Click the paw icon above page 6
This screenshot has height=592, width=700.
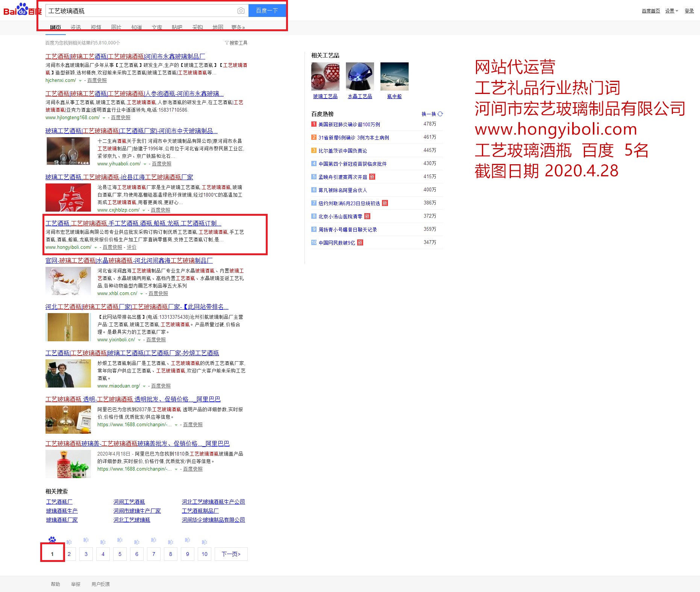pos(137,542)
